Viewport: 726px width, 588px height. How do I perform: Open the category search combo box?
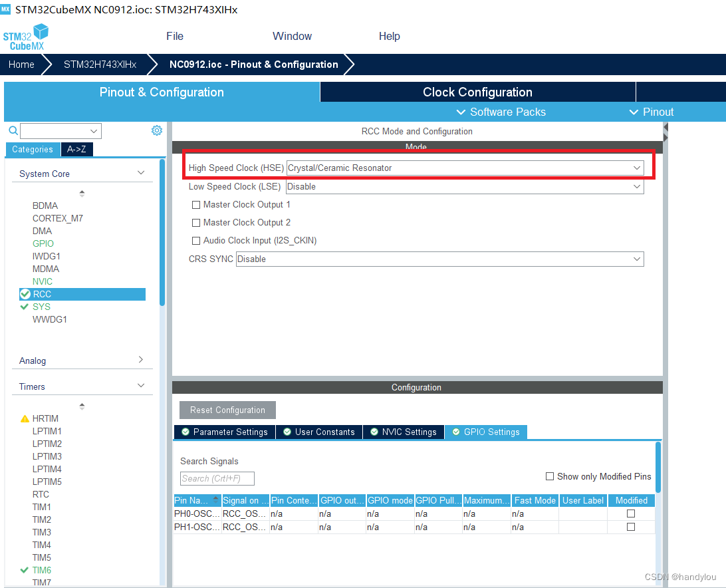[x=60, y=131]
